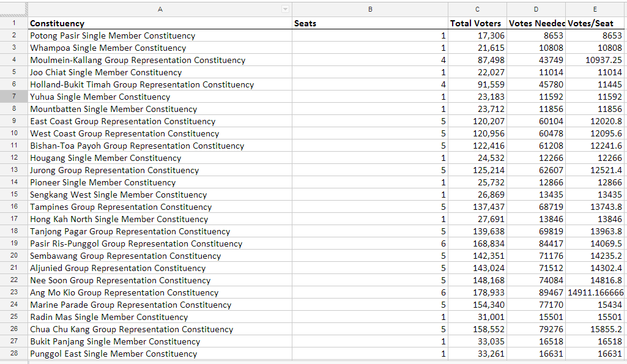The width and height of the screenshot is (627, 364).
Task: Select row 7 header
Action: [13, 97]
